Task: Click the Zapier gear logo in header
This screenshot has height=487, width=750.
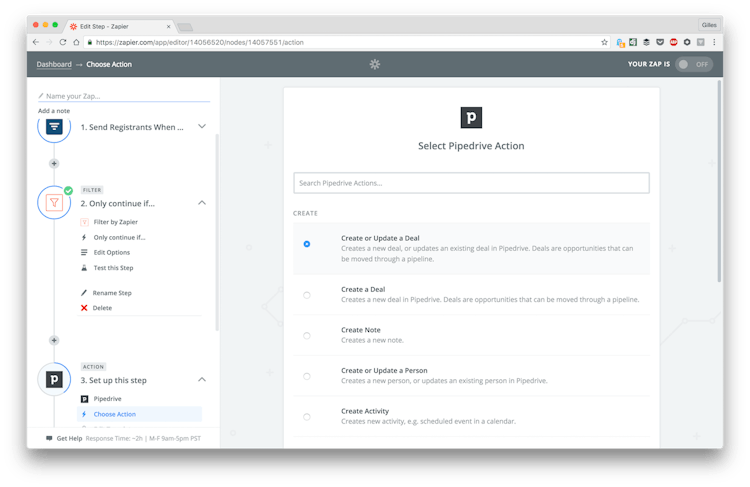Action: [375, 64]
